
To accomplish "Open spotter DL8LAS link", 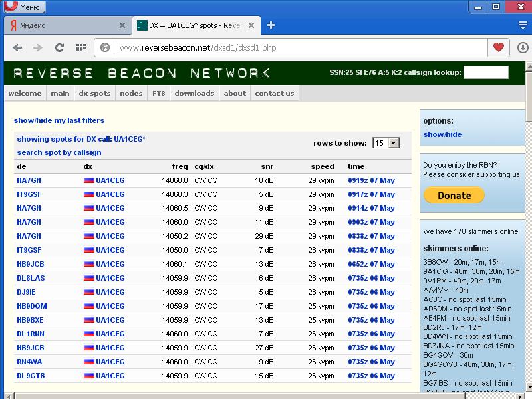I will click(31, 278).
